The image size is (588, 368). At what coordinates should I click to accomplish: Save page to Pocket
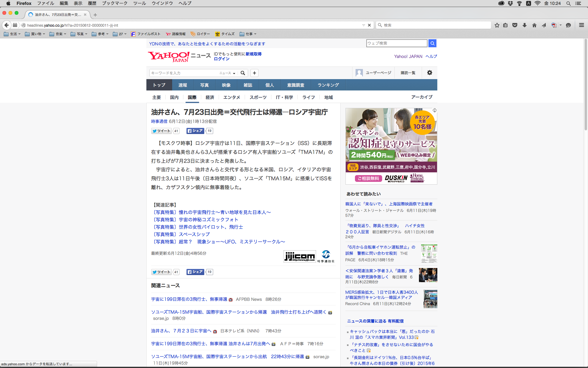pyautogui.click(x=515, y=25)
